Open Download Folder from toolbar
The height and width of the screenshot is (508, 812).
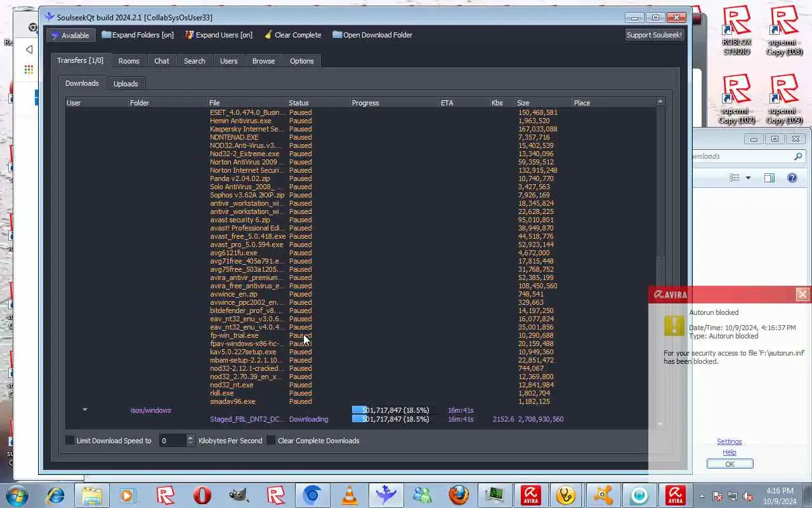(372, 35)
